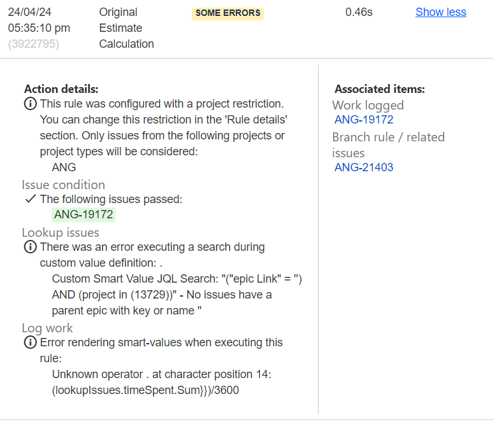Click the info icon beside project restriction
This screenshot has height=422, width=504.
[x=30, y=104]
